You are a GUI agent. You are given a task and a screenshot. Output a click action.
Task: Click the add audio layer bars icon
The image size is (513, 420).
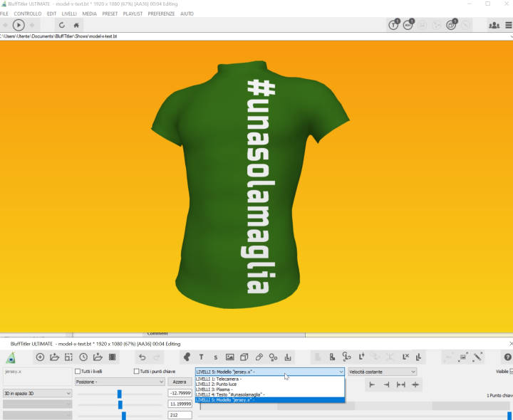pos(288,357)
